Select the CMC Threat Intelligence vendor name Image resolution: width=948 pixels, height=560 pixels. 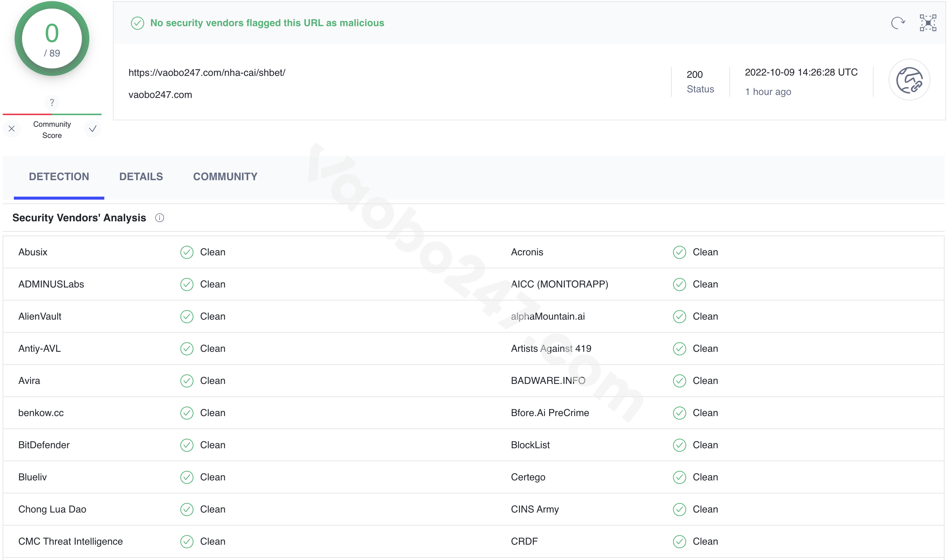(x=71, y=541)
